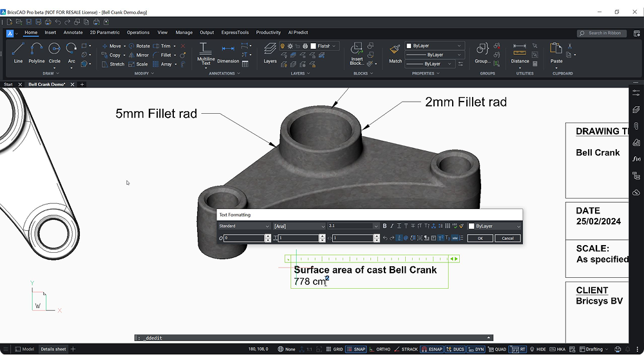644x355 pixels.
Task: Select the Match properties brush
Action: click(x=395, y=53)
